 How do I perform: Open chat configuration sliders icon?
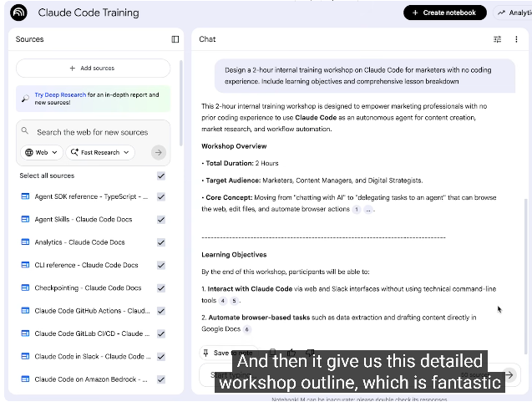coord(497,39)
